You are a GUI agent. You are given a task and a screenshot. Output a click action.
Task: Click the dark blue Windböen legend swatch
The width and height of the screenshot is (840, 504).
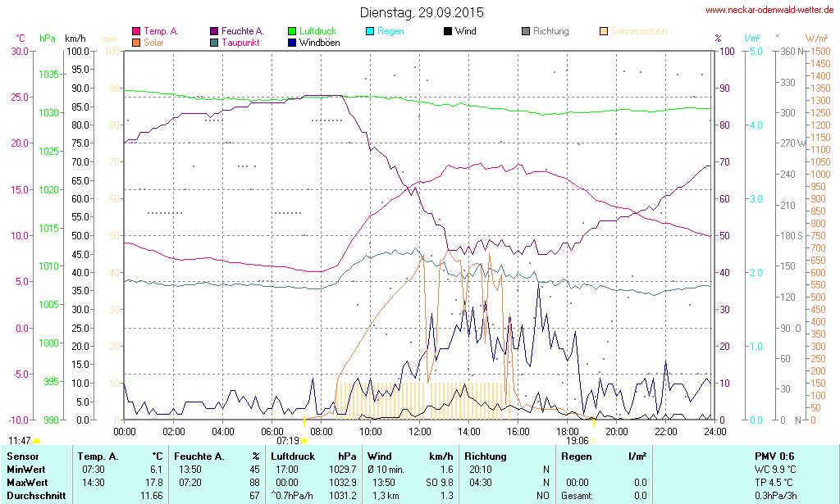click(x=292, y=43)
